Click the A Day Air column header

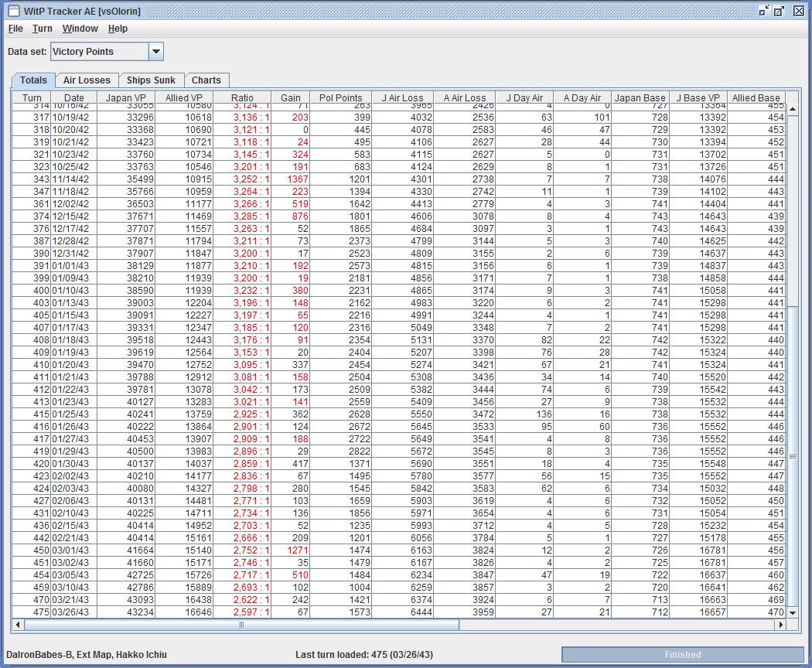coord(582,97)
